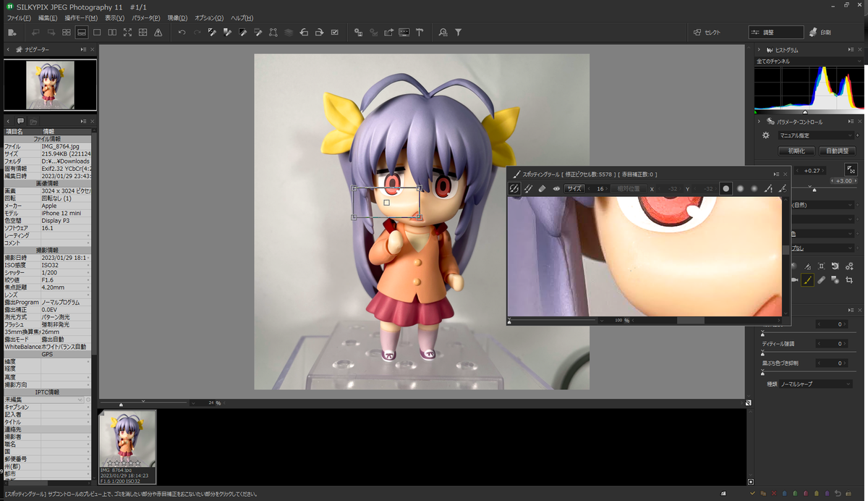The height and width of the screenshot is (501, 868).
Task: Click the 初期化 button
Action: (796, 151)
